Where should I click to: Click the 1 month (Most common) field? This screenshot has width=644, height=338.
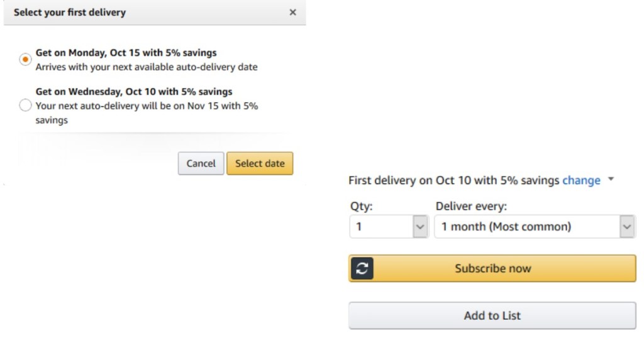[526, 227]
